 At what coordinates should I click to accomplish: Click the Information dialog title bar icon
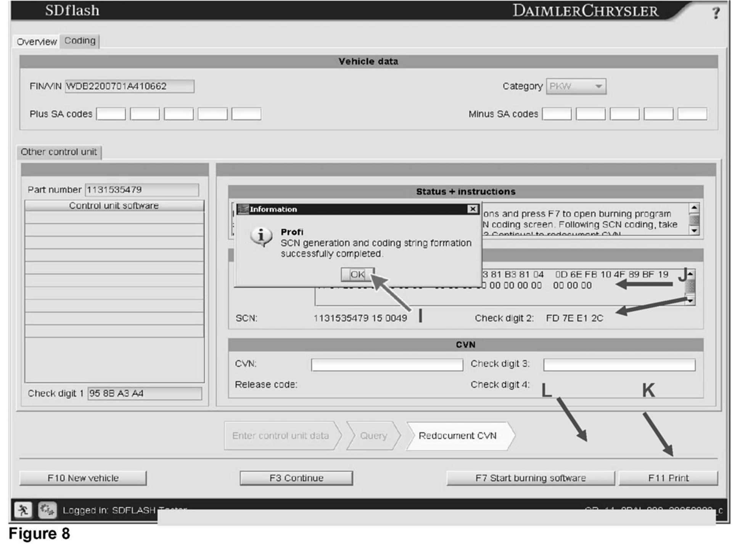243,209
